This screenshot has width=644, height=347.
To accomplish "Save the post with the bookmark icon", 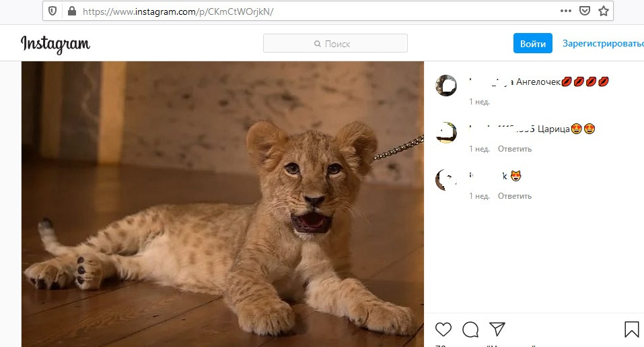I will click(631, 329).
